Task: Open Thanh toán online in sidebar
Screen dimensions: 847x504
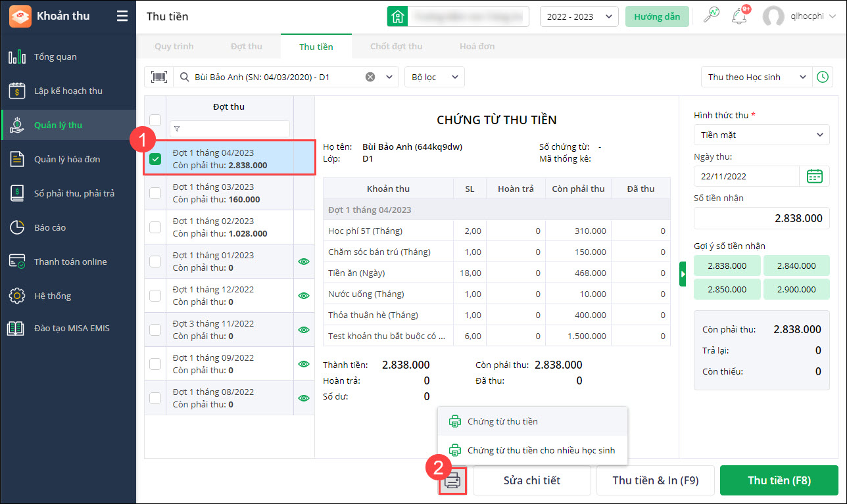Action: tap(68, 262)
